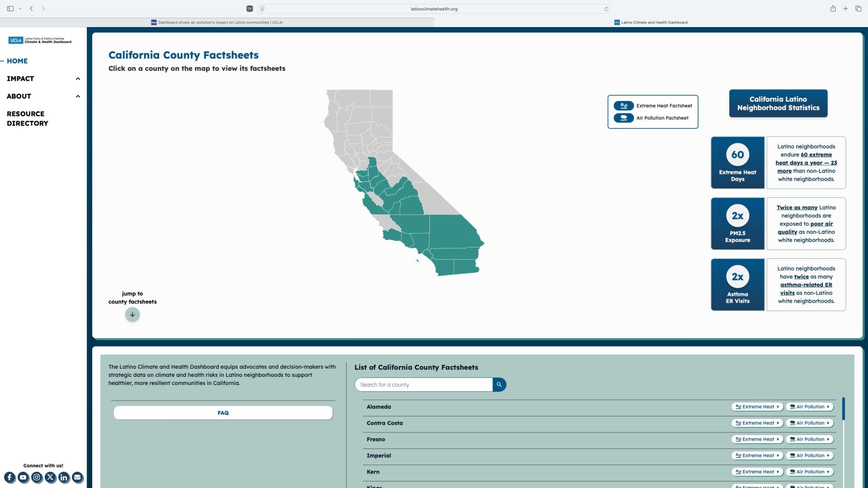Toggle the Air Pollution Factsheet legend
This screenshot has height=488, width=868.
tap(623, 118)
